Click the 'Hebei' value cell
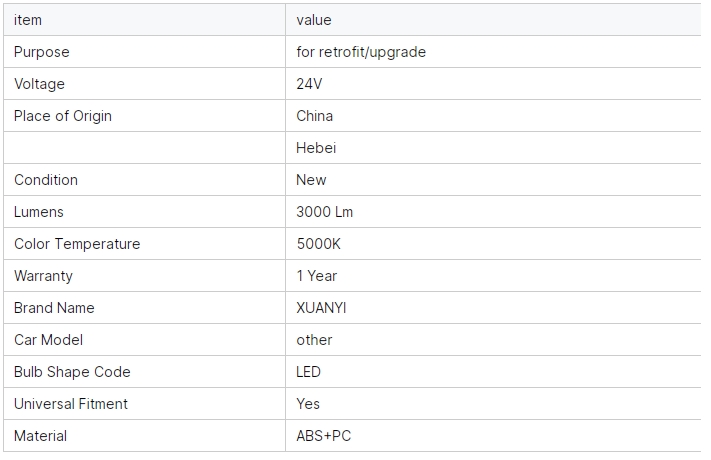This screenshot has width=711, height=460. pos(316,148)
